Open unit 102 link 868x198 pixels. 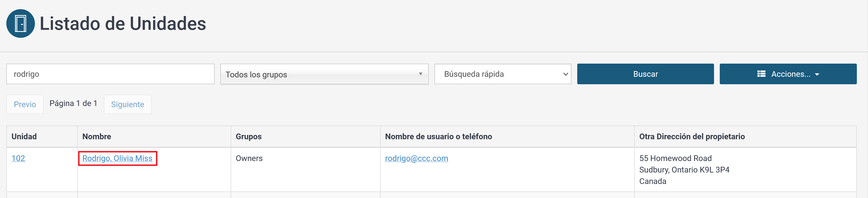18,158
